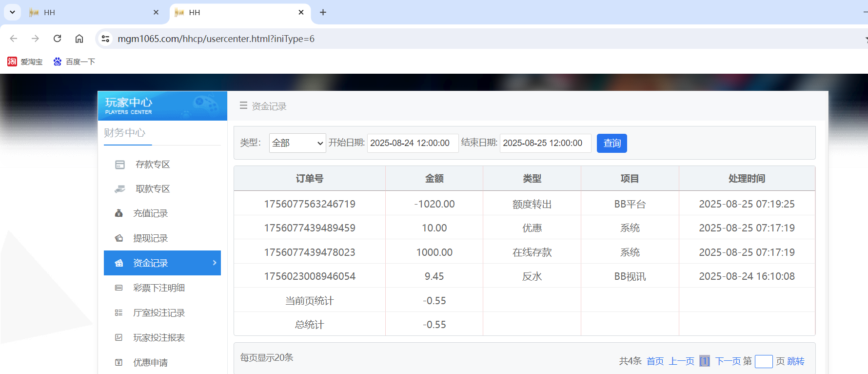This screenshot has height=374, width=868.
Task: Open the 百度一下 bookmark
Action: (x=75, y=62)
